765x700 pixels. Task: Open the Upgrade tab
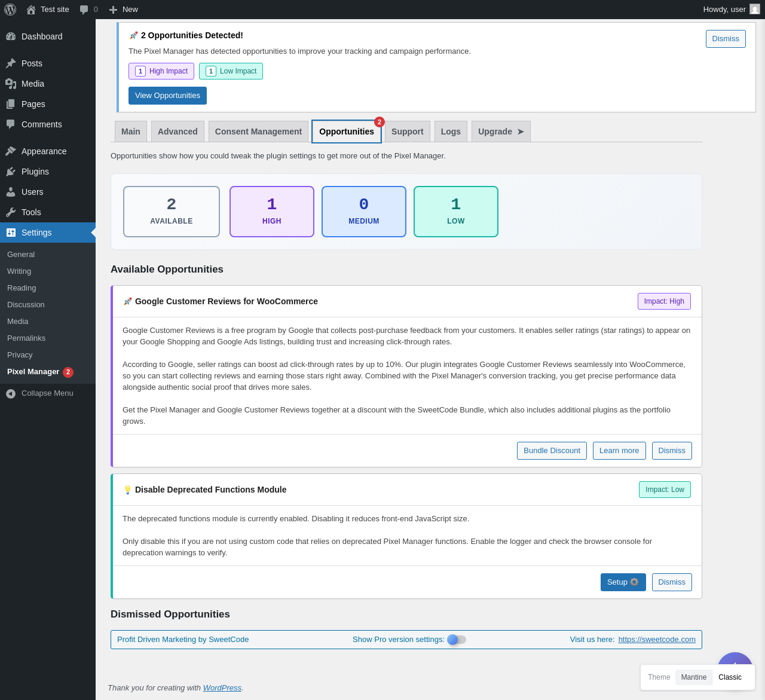(x=501, y=132)
